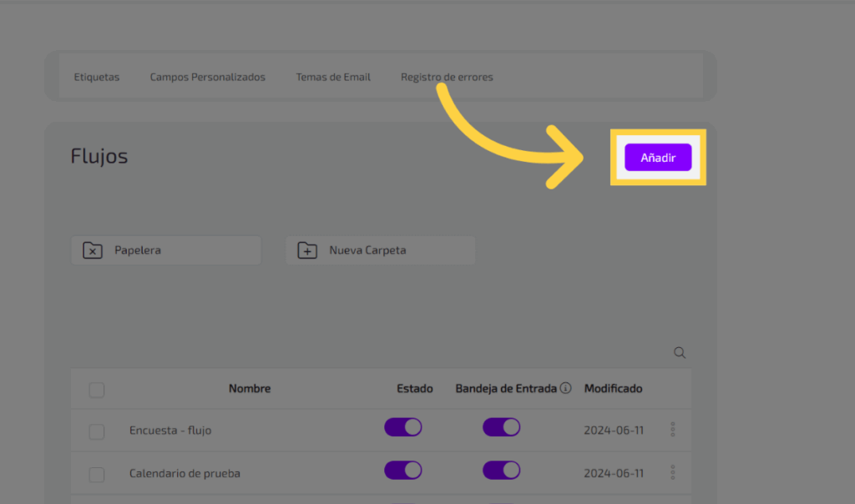Open the Calendario de prueba flow

(185, 473)
